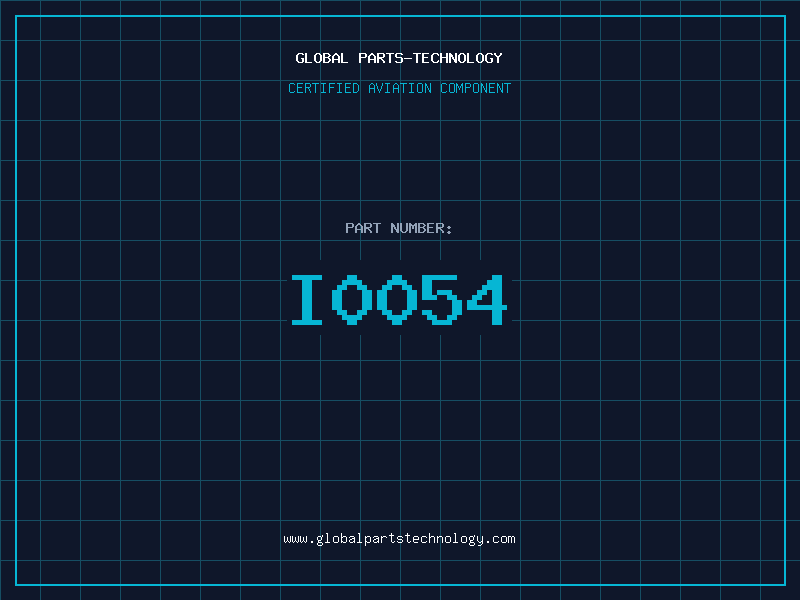Image resolution: width=800 pixels, height=600 pixels.
Task: Click the first zero after the I
Action: point(352,299)
